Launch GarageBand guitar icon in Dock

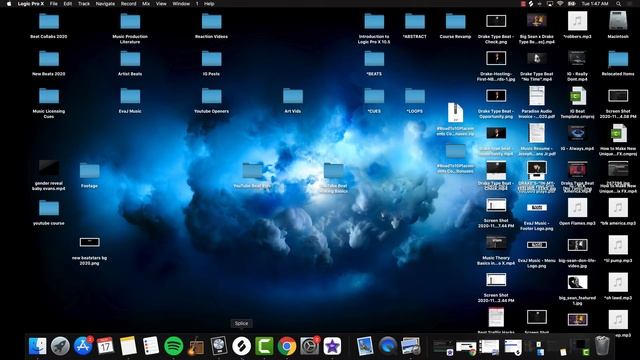(196, 346)
